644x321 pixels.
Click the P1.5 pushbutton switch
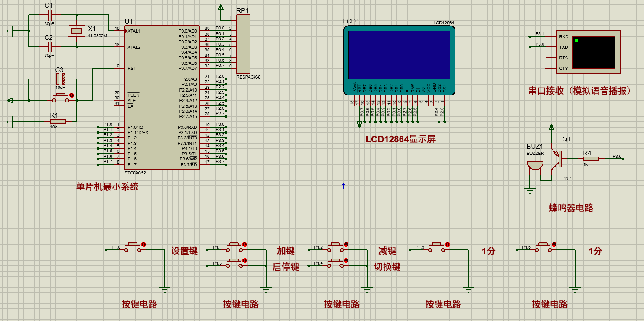[437, 248]
